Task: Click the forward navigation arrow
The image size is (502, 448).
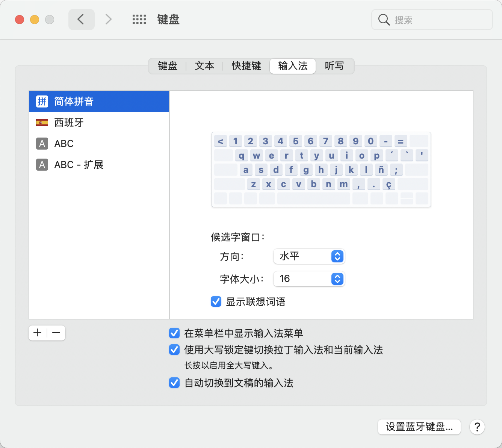Action: tap(108, 19)
